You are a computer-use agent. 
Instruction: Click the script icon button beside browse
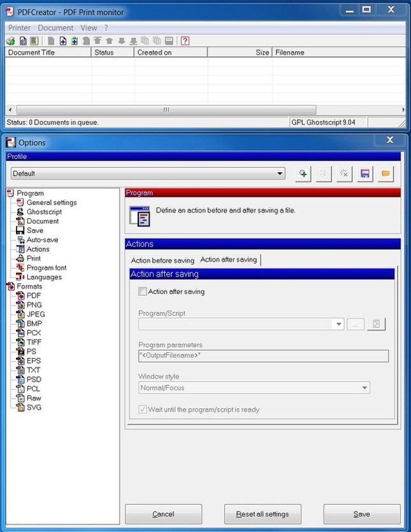(376, 324)
